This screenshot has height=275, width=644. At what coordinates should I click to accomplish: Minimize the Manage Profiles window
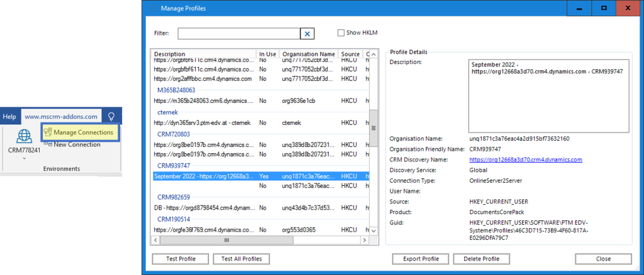[579, 8]
